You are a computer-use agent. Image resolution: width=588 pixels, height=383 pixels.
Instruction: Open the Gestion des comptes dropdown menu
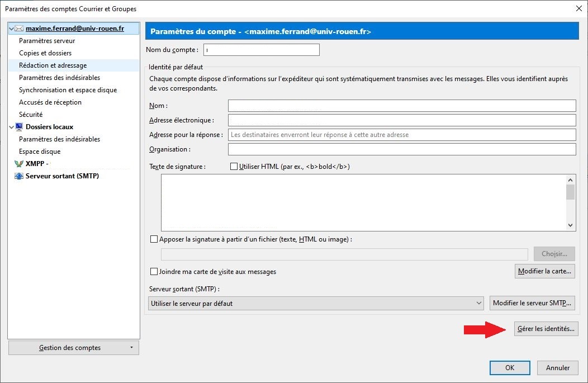pyautogui.click(x=74, y=348)
